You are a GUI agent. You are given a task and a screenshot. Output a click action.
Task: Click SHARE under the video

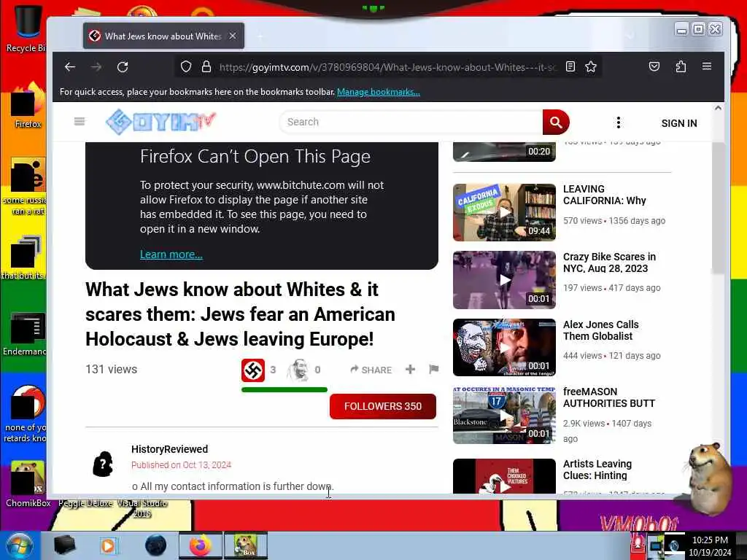(x=371, y=370)
